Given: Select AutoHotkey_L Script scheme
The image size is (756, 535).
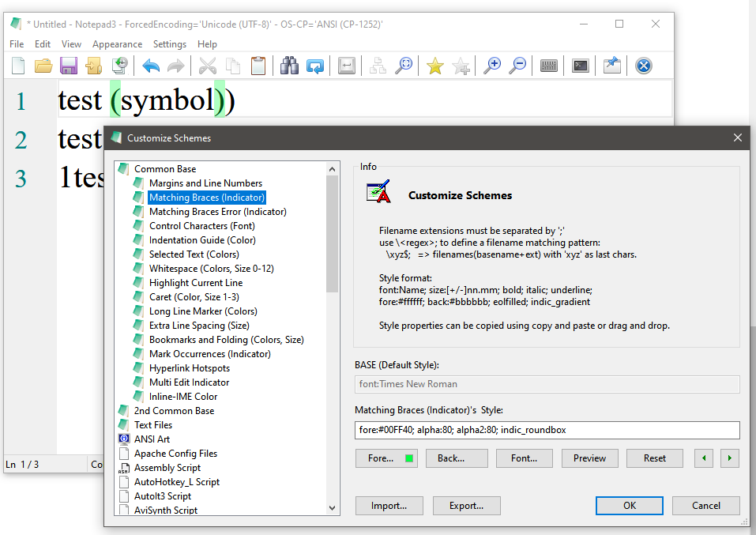Looking at the screenshot, I should [177, 482].
